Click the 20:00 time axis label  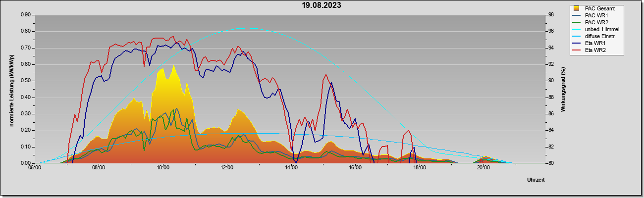click(483, 168)
